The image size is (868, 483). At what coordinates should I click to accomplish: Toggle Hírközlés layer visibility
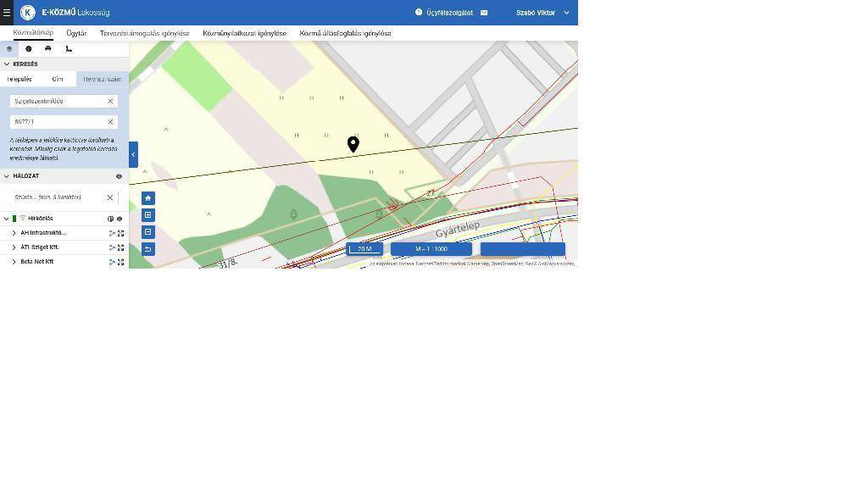(x=120, y=219)
